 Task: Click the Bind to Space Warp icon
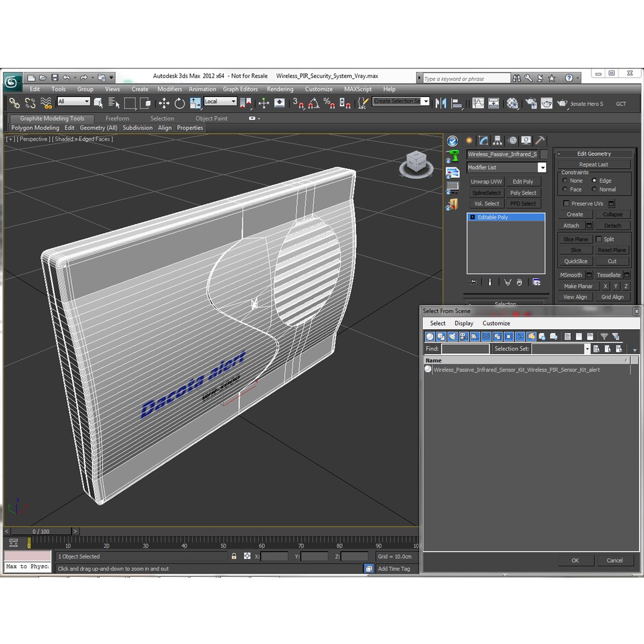(46, 103)
